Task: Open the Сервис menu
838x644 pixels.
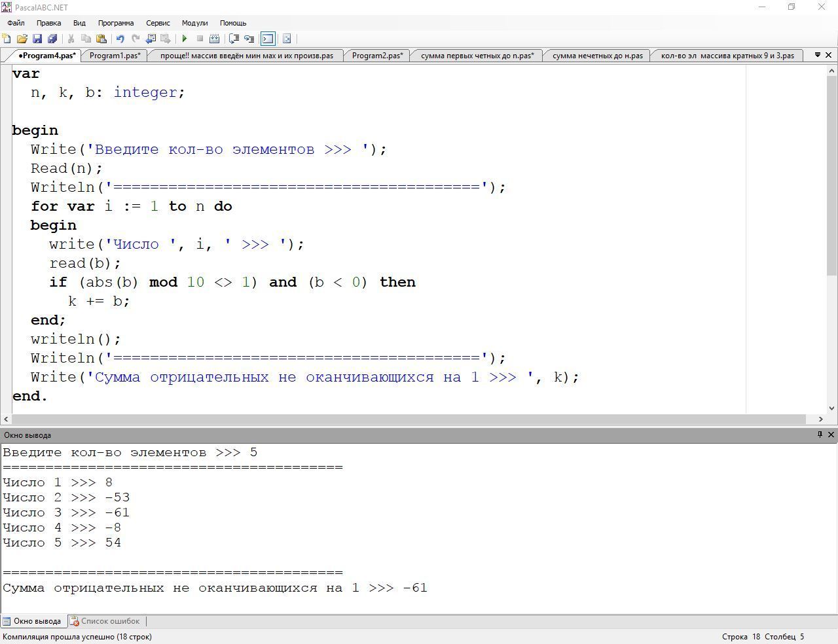Action: pos(158,23)
